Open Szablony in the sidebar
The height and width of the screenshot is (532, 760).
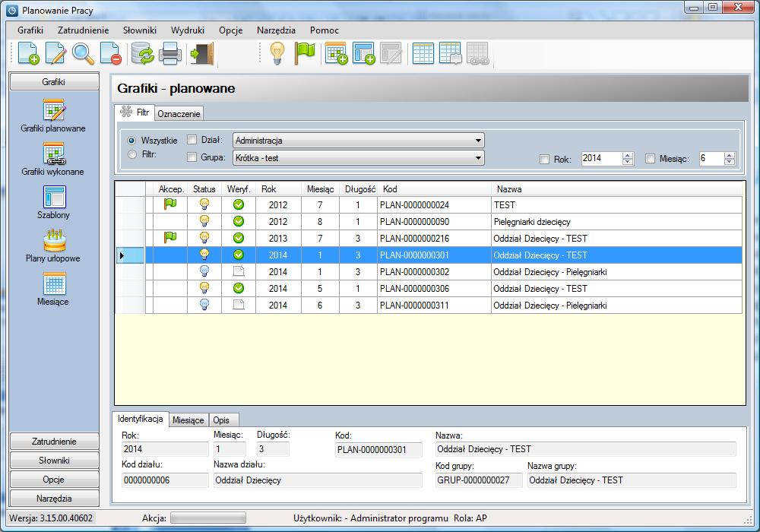point(53,202)
